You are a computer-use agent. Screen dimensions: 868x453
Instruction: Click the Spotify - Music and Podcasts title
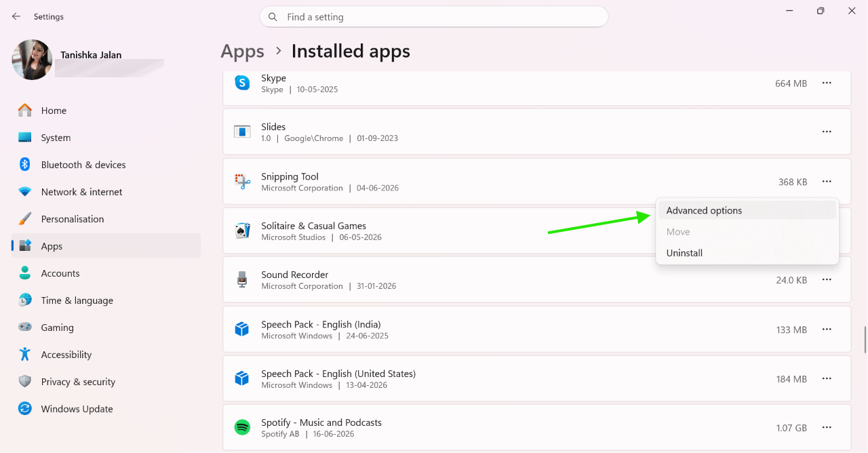(x=321, y=422)
